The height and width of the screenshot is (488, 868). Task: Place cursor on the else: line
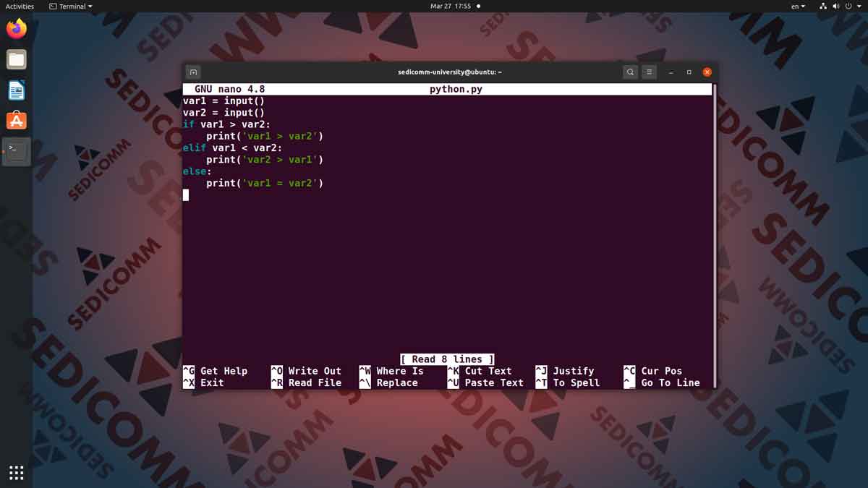pos(197,171)
